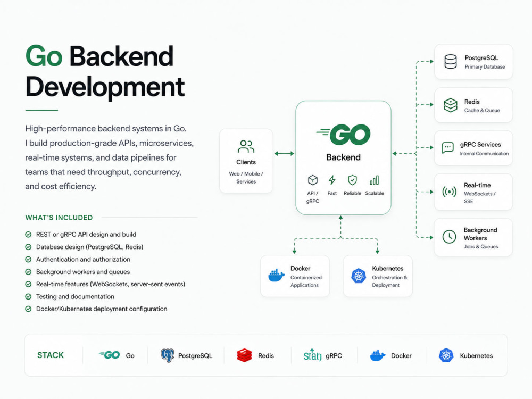Click the Backend label under GO logo

point(343,157)
